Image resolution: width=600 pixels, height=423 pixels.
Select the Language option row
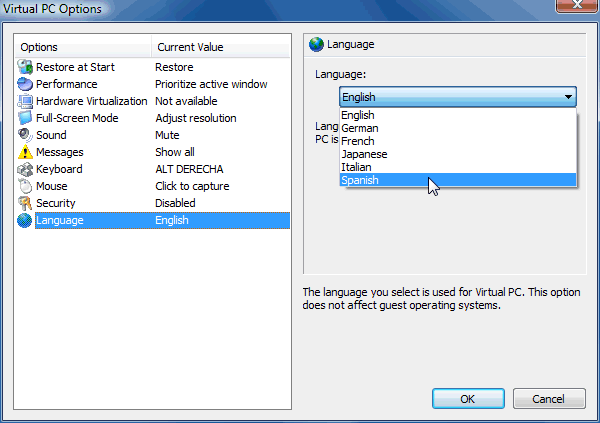click(x=153, y=220)
